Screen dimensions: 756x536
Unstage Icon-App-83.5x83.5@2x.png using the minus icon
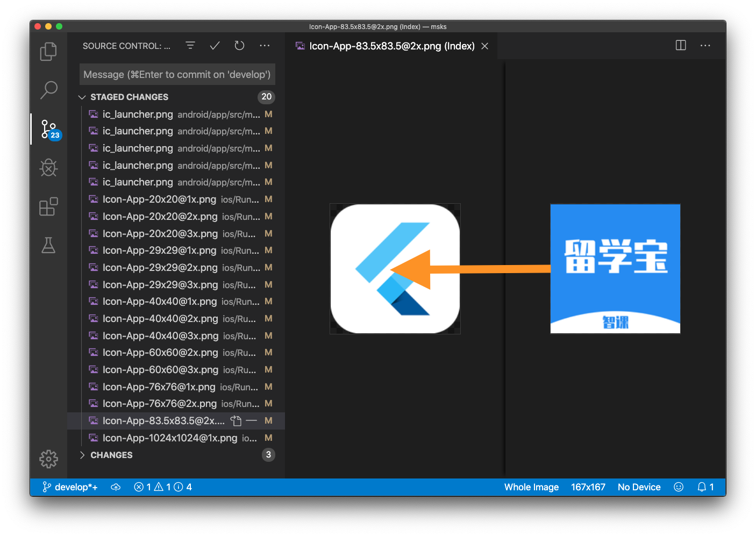point(252,420)
